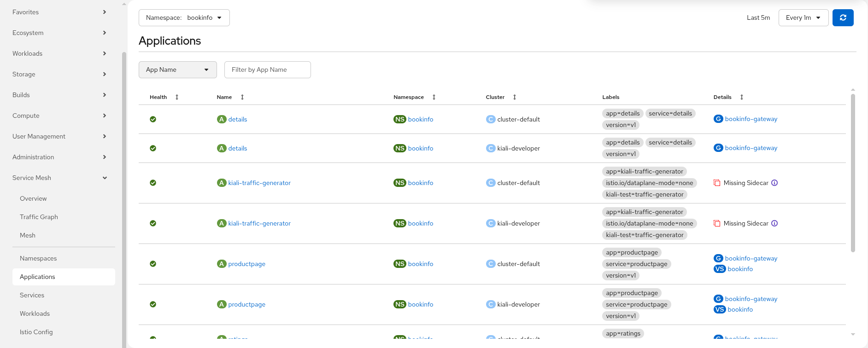Open the Mesh page
The height and width of the screenshot is (348, 868).
pyautogui.click(x=28, y=235)
